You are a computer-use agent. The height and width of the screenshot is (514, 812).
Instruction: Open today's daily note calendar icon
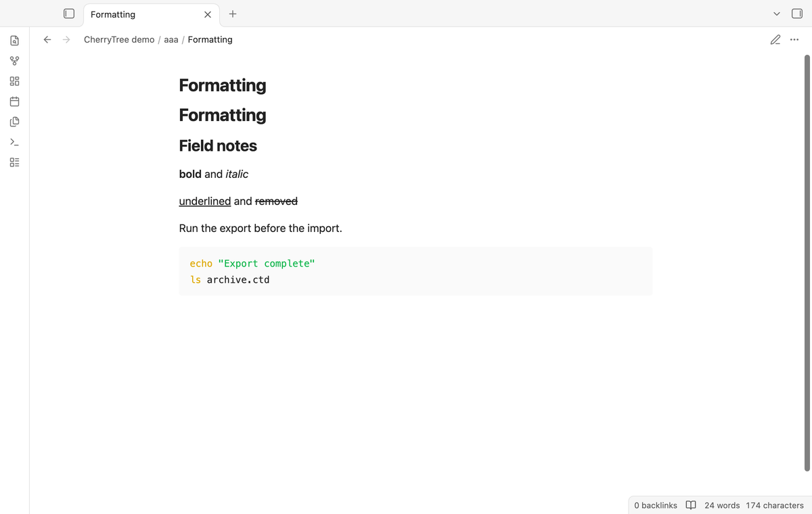tap(14, 101)
